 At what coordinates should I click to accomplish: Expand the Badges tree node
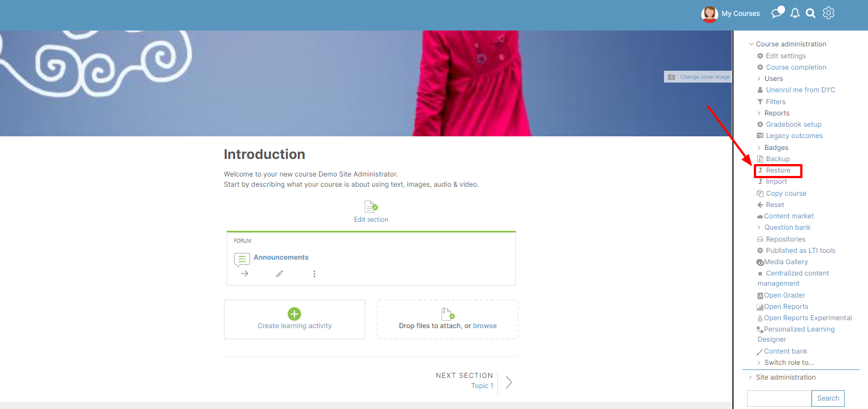[x=759, y=148]
